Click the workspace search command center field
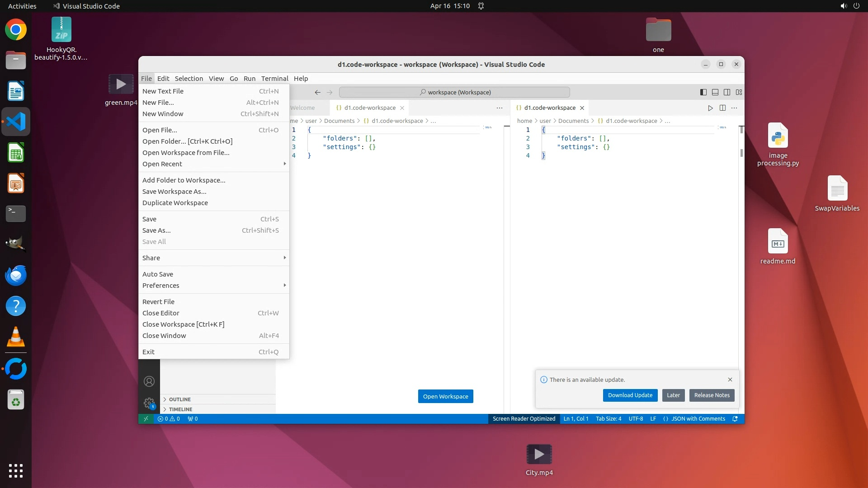The width and height of the screenshot is (868, 488). coord(454,92)
